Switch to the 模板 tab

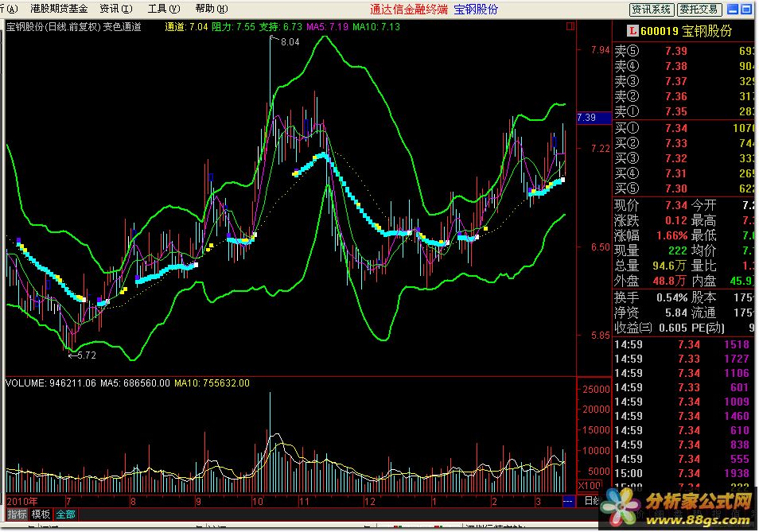(x=41, y=515)
